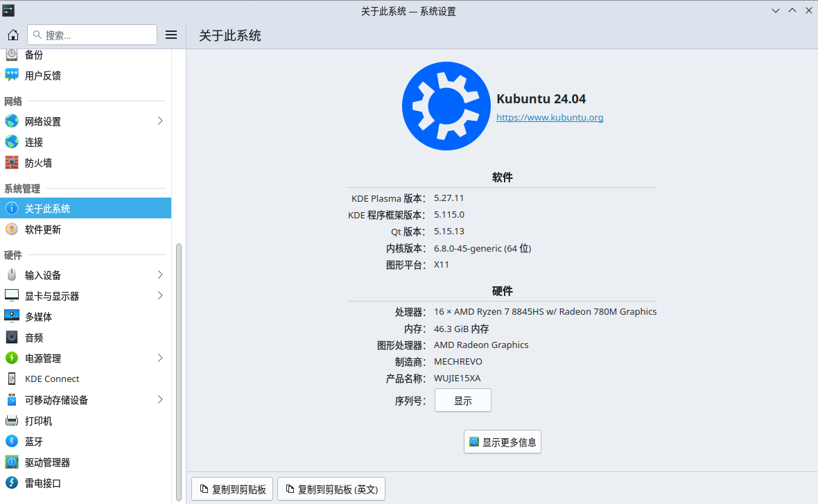Click the globe icon for 连接
Screen dimensions: 818x504
click(12, 142)
